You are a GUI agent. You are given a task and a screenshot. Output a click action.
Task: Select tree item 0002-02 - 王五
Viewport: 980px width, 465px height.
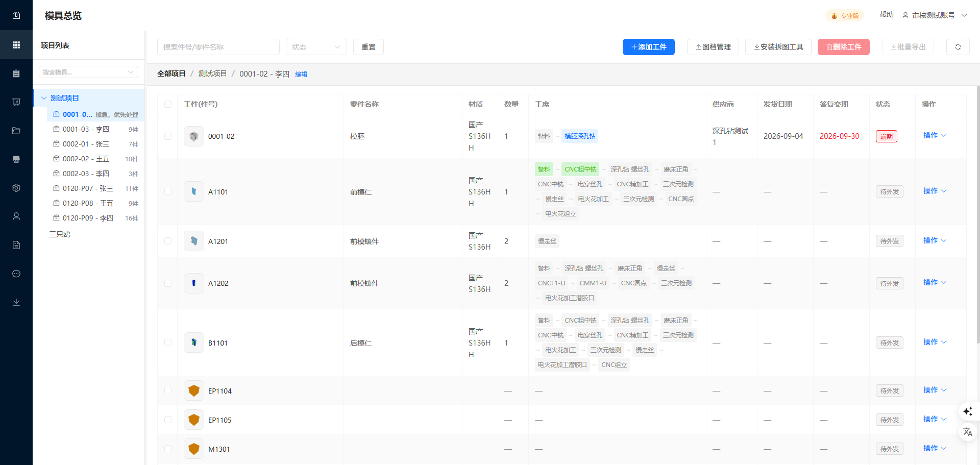[96, 159]
